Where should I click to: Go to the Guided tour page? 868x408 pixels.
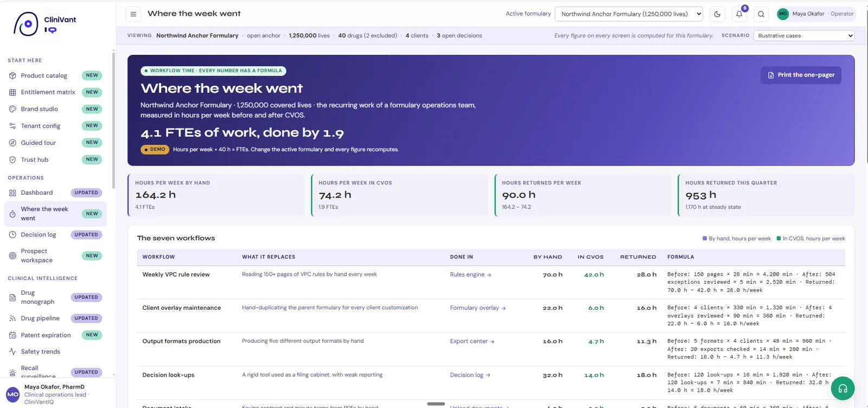click(55, 143)
